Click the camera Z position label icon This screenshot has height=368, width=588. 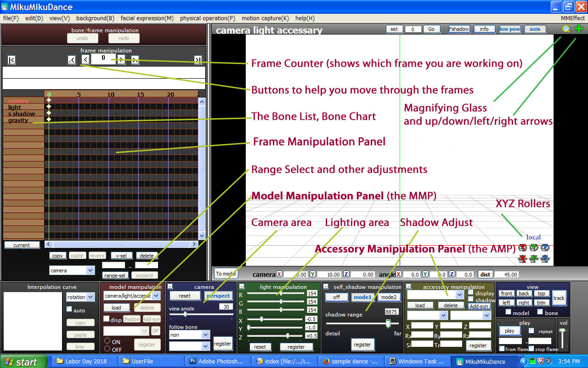click(346, 274)
